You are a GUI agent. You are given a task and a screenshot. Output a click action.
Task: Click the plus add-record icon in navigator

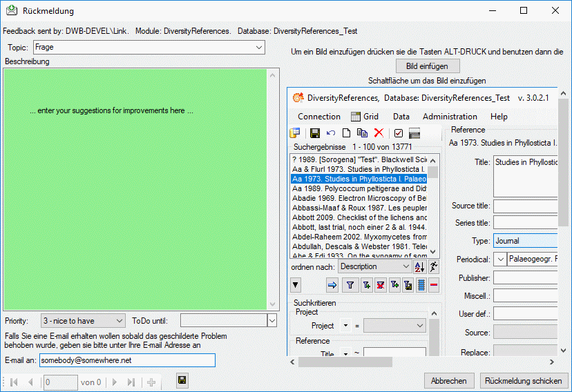pos(151,382)
